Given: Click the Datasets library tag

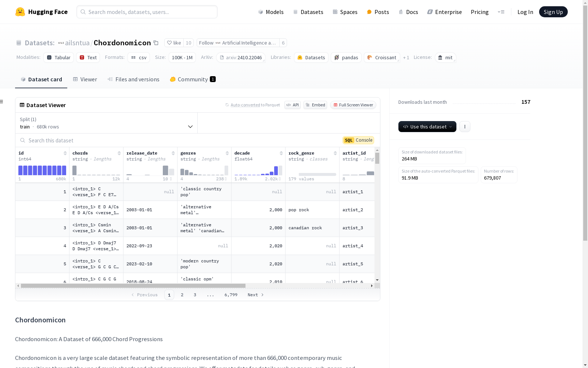Looking at the screenshot, I should 311,57.
